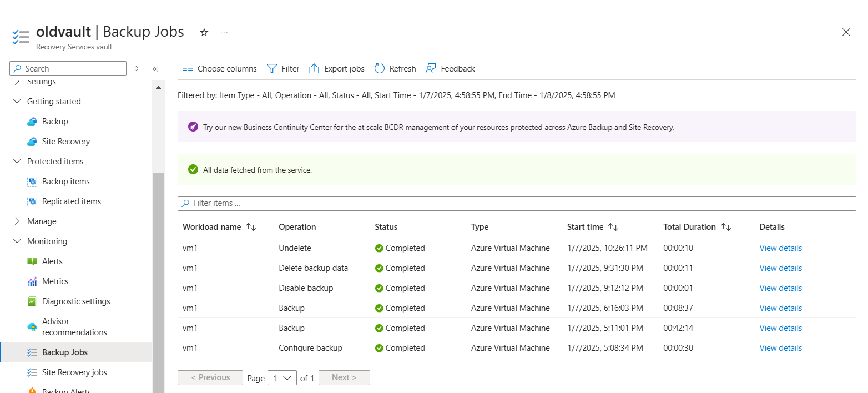The height and width of the screenshot is (393, 868).
Task: Click the rocket icon in Business Continuity banner
Action: point(193,127)
